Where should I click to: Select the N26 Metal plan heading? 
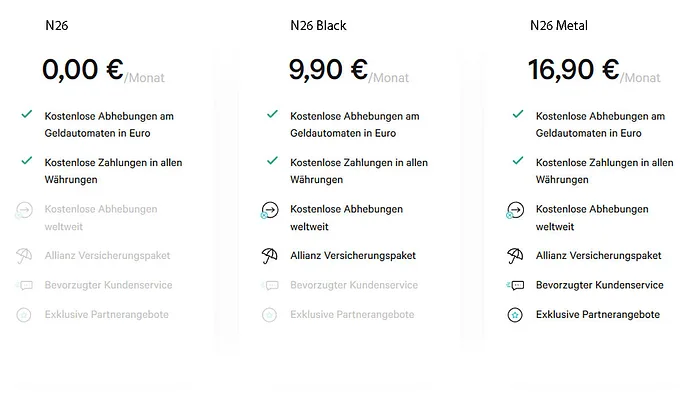[x=559, y=25]
